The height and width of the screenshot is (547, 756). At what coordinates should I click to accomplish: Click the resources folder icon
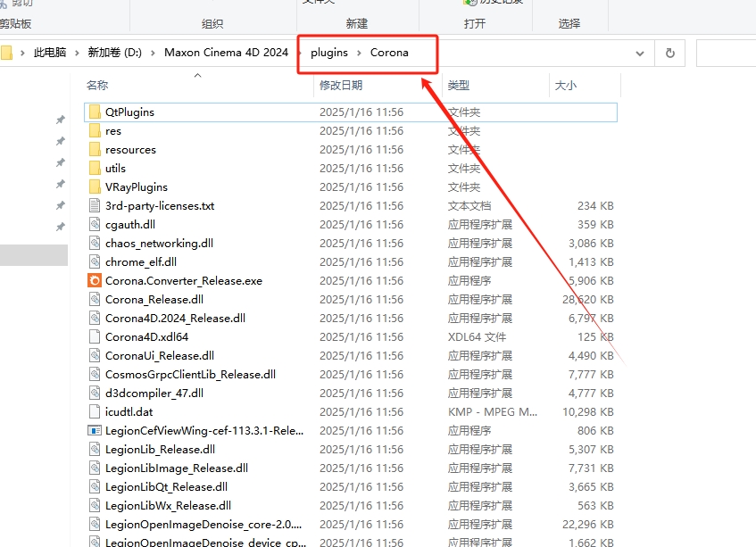[x=95, y=149]
